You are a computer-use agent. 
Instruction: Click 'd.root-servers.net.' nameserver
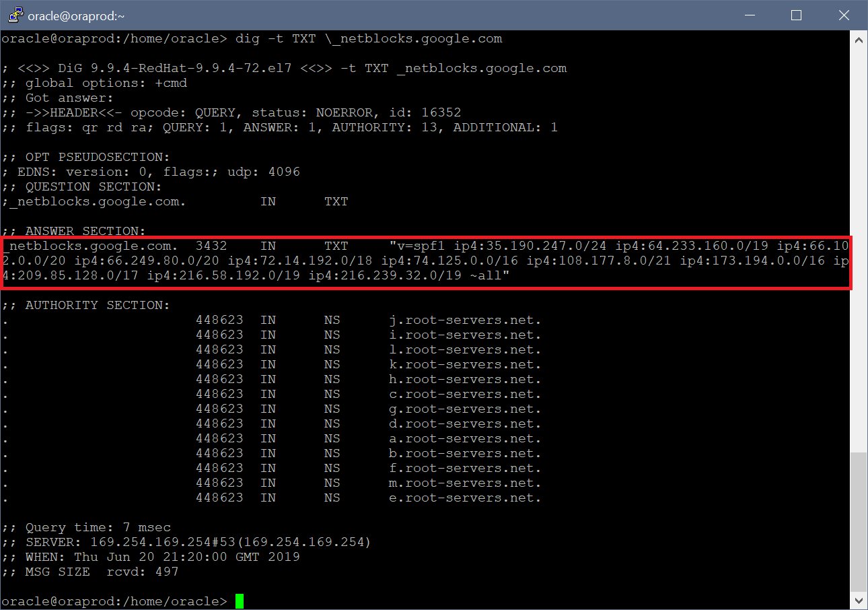[x=466, y=423]
